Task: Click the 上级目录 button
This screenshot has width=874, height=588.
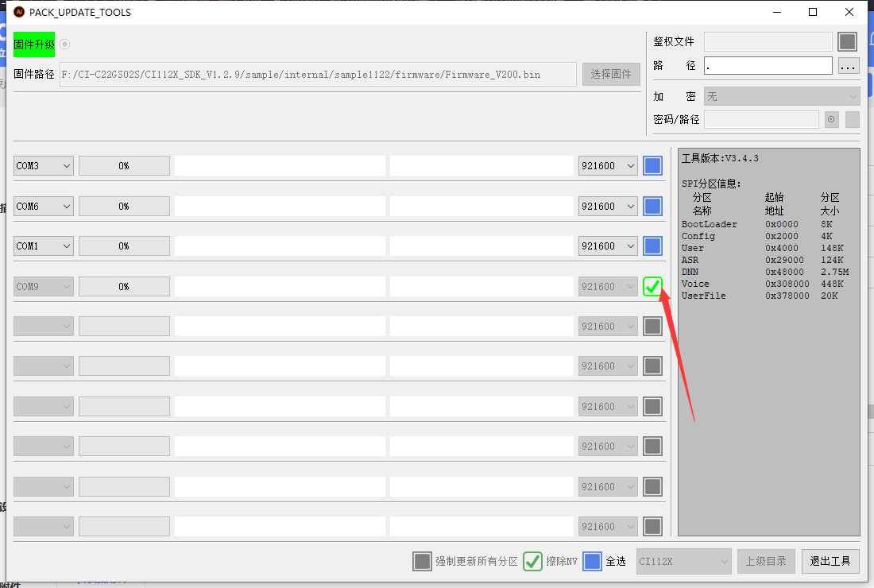Action: pyautogui.click(x=766, y=561)
